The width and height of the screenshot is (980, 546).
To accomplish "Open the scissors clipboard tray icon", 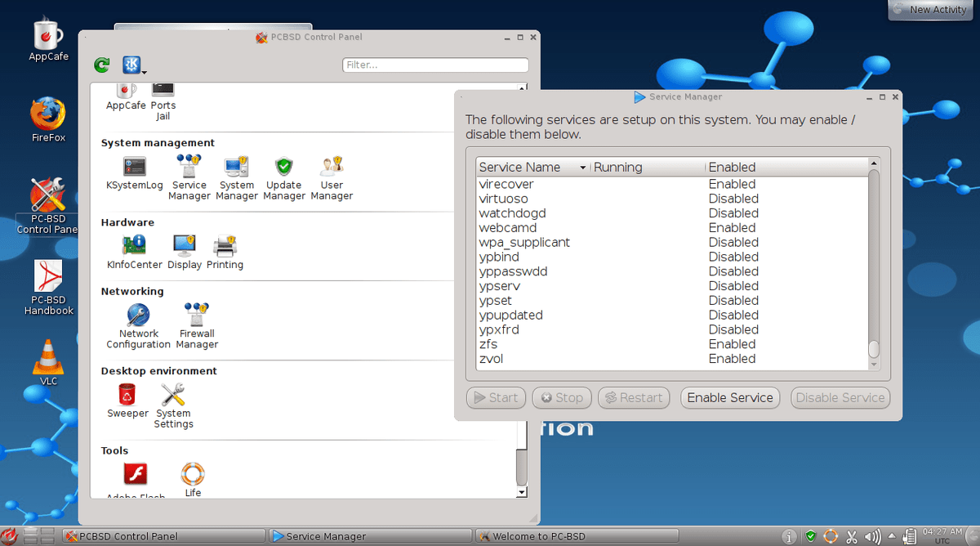I will tap(852, 537).
